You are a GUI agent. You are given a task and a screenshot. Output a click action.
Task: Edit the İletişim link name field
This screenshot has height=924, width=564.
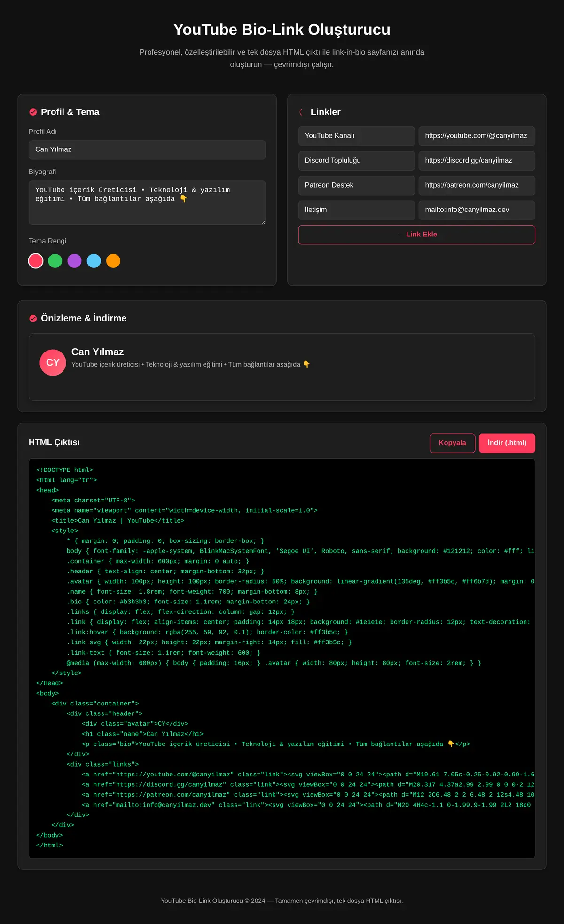(x=357, y=210)
